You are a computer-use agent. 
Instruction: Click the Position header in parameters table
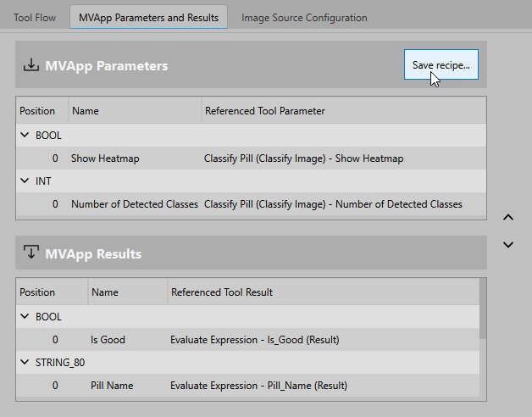37,111
